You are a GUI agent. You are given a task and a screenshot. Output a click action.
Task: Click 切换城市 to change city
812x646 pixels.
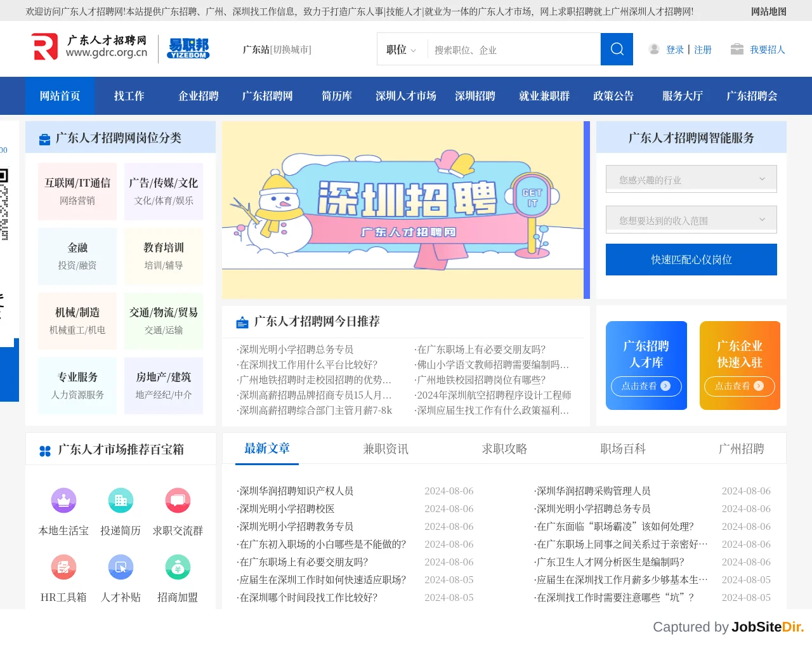tap(291, 49)
